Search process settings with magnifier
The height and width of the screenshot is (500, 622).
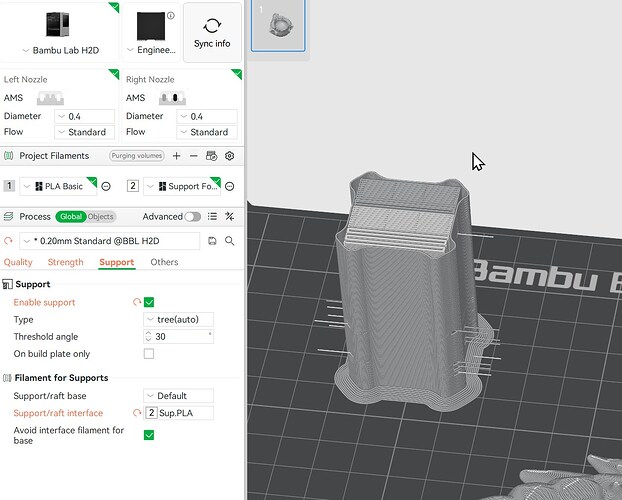coord(230,241)
